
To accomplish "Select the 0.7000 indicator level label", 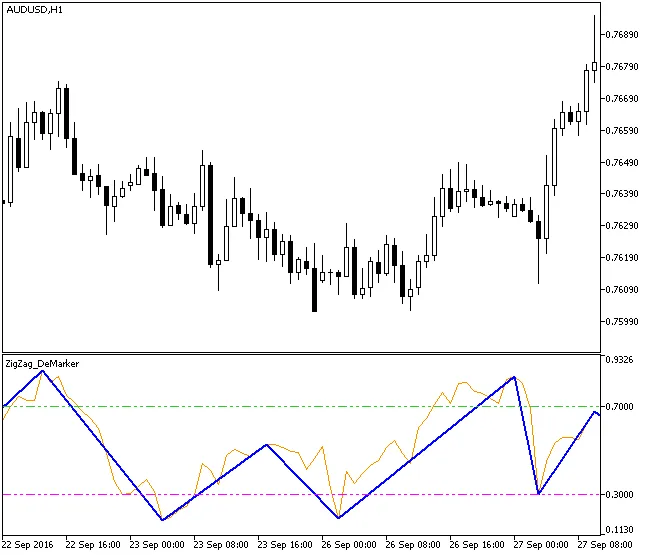I will [x=621, y=407].
